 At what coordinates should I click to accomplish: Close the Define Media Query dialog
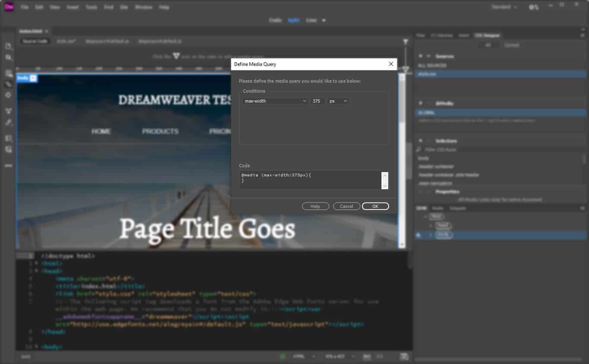coord(391,64)
